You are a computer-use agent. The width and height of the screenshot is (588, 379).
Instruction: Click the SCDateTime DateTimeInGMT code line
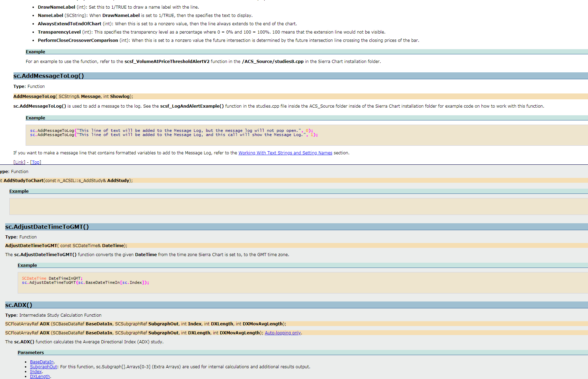[52, 278]
